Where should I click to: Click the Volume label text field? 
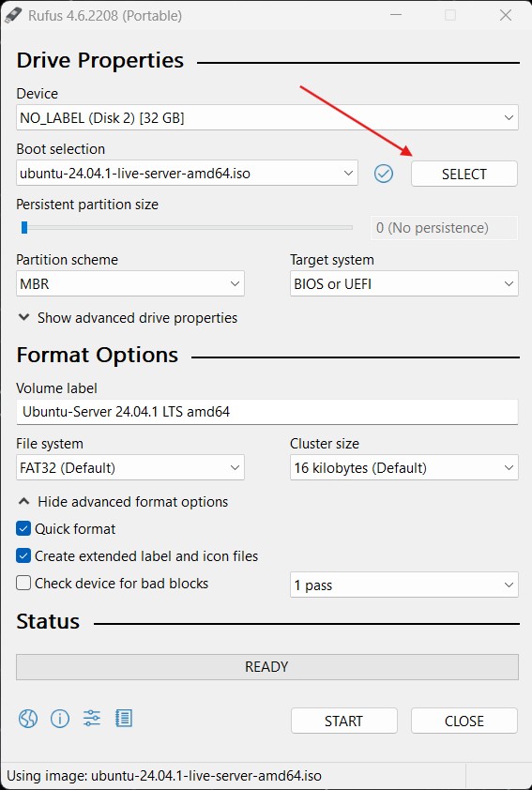click(267, 412)
